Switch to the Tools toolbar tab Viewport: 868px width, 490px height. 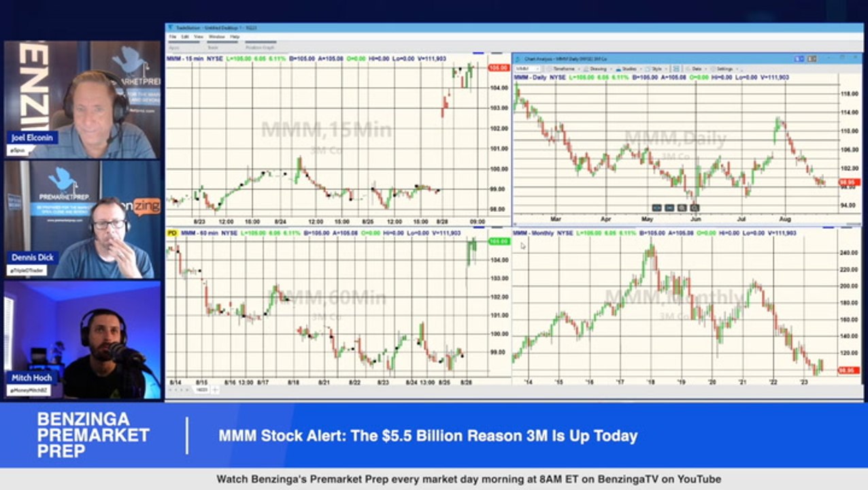pos(222,47)
